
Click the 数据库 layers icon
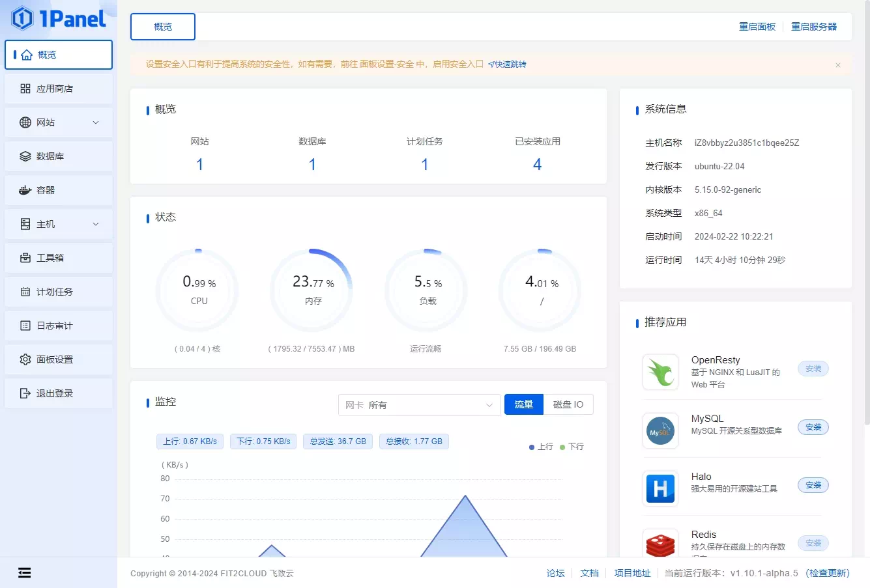coord(25,156)
